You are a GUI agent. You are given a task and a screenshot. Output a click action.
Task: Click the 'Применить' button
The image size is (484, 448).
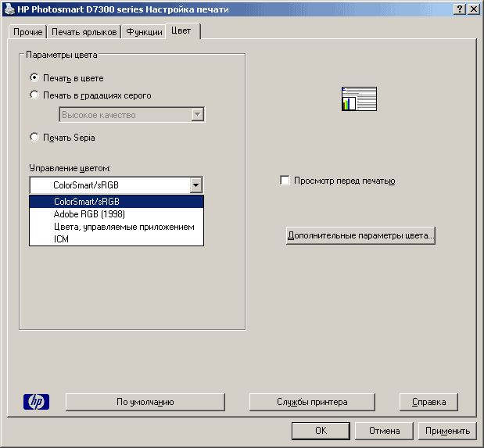pos(447,431)
